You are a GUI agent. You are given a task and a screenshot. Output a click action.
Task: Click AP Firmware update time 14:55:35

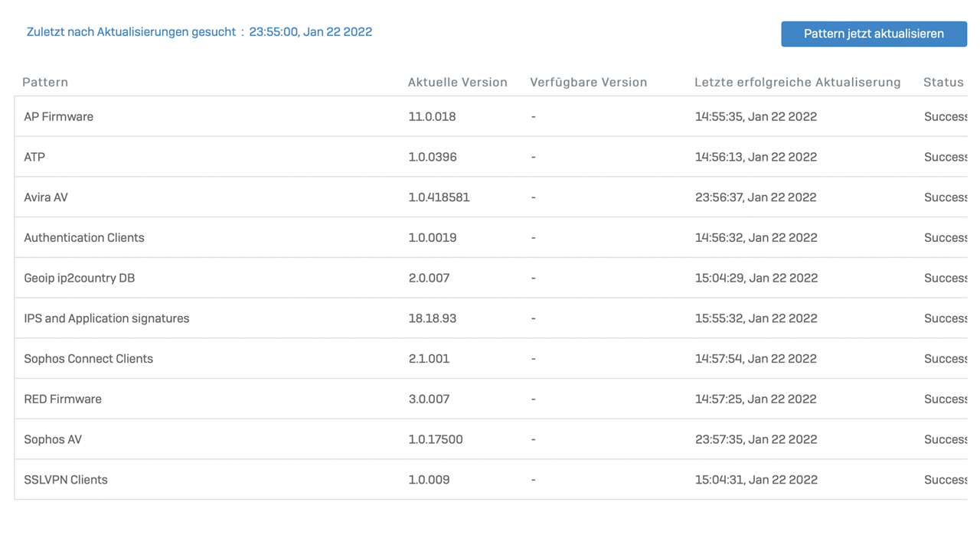pyautogui.click(x=756, y=116)
